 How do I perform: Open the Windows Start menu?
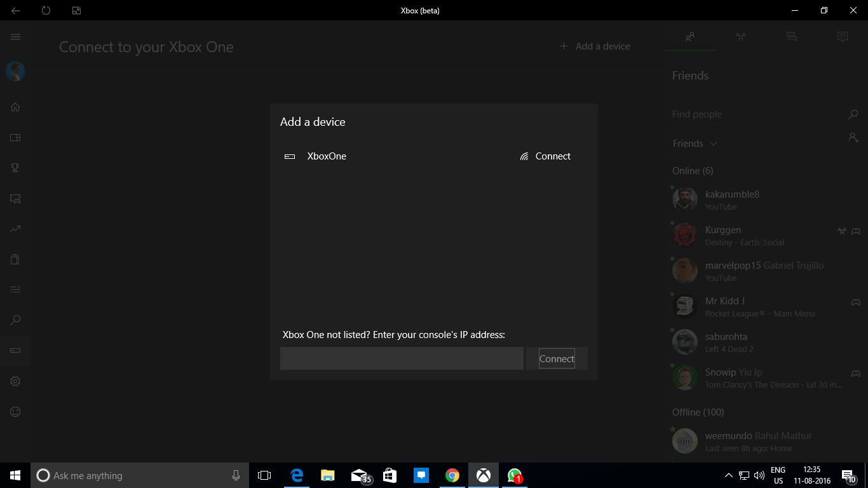15,475
